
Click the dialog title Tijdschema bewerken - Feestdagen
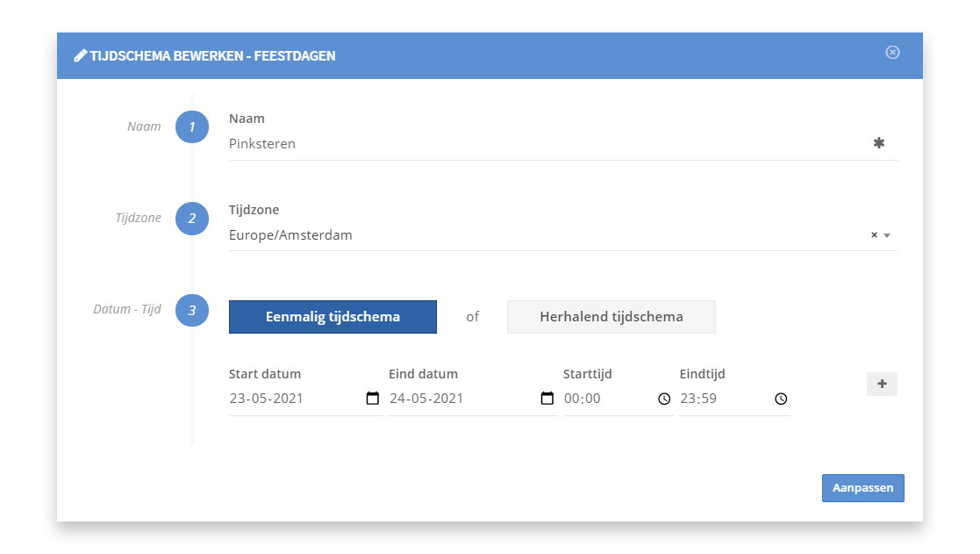[x=212, y=56]
